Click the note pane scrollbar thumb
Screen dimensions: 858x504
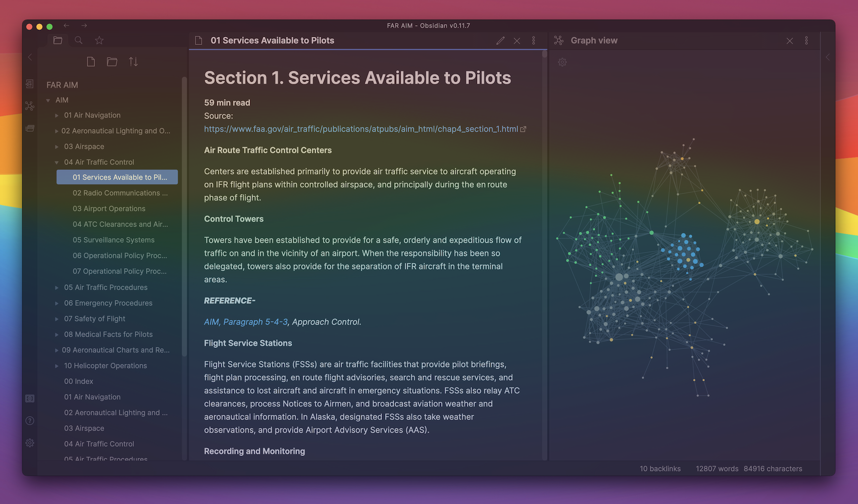tap(544, 54)
